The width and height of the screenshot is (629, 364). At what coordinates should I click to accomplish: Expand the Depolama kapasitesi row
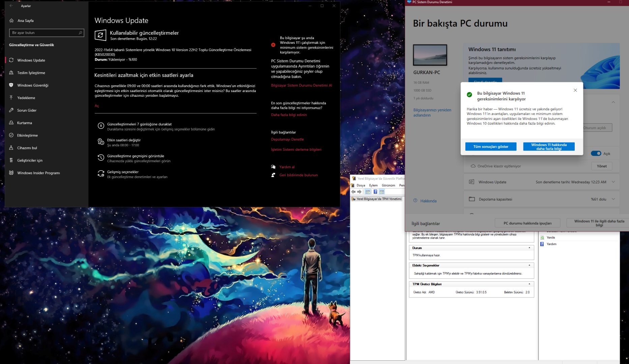point(613,199)
